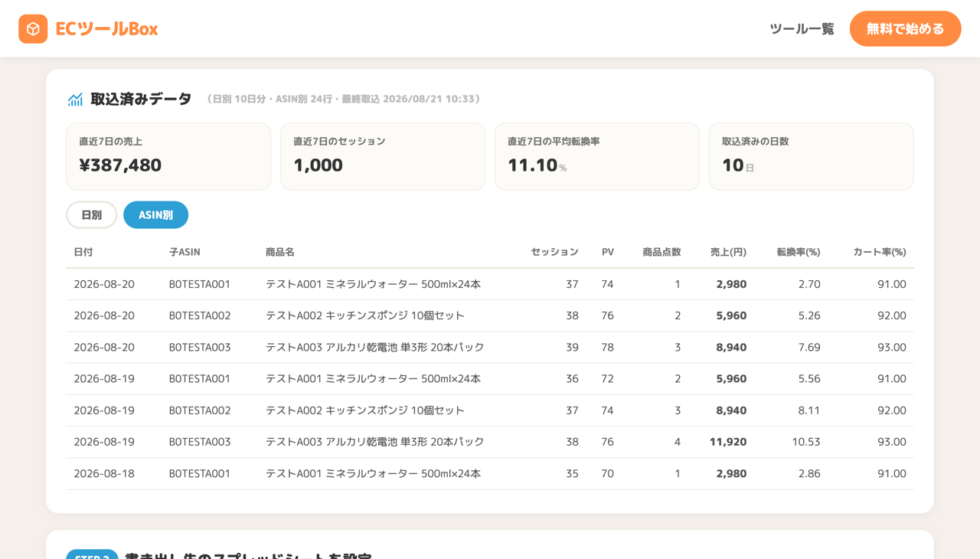Open the ツール一覧 link
The image size is (980, 559).
[802, 29]
